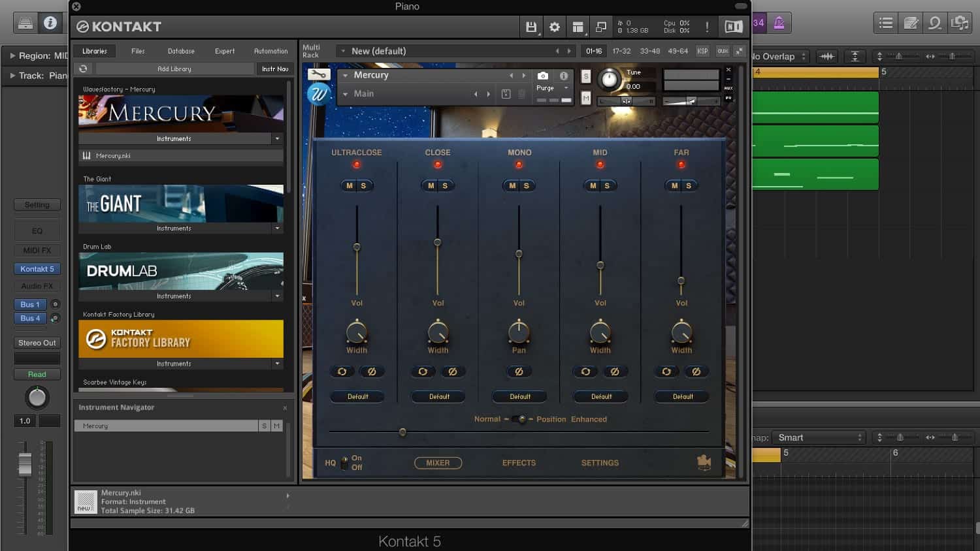
Task: Switch to the Automation tab
Action: point(270,51)
